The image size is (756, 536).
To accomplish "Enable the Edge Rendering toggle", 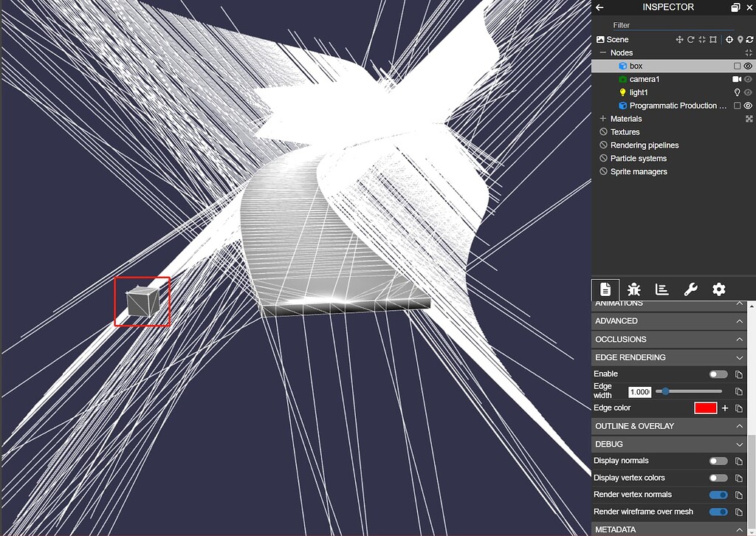I will [x=717, y=374].
